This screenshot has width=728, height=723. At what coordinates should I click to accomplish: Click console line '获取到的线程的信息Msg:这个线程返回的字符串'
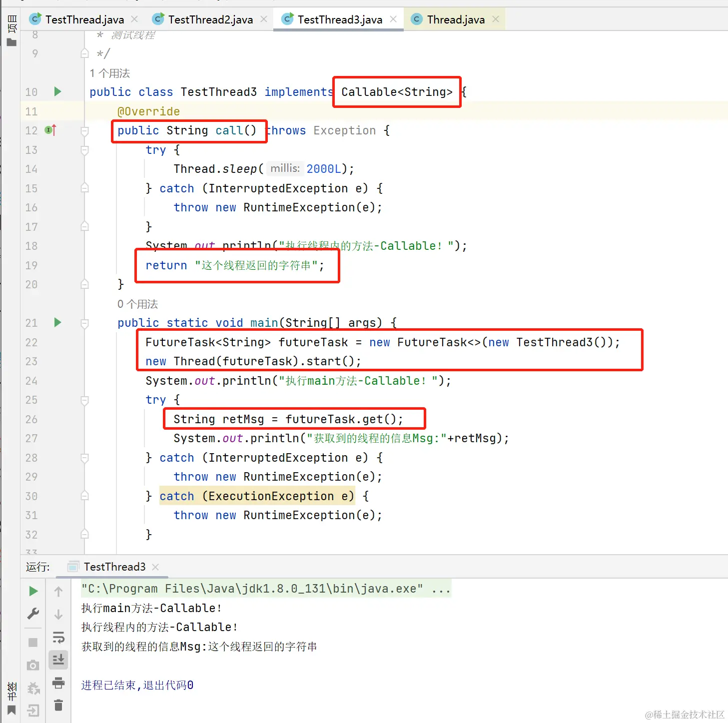[199, 647]
